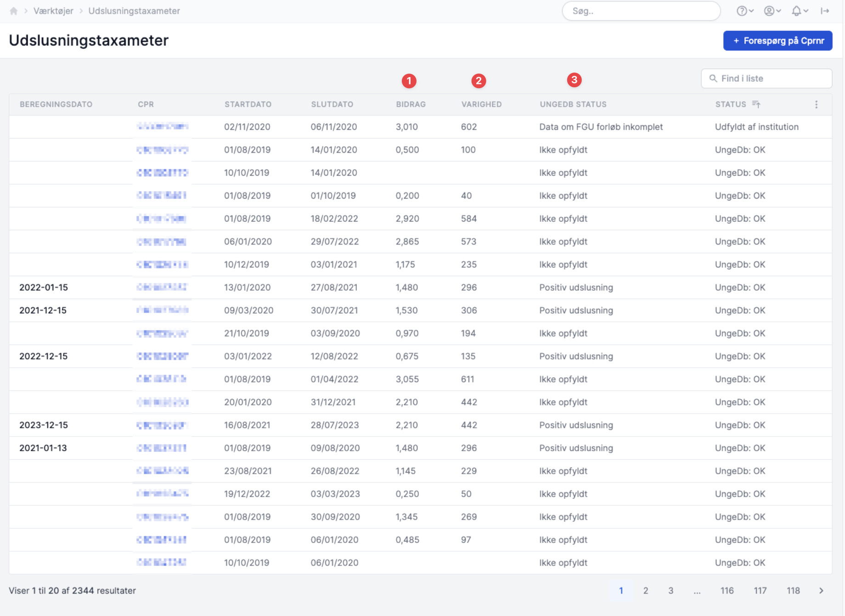Expand dropdown arrow beside bell icon
Screen dimensions: 845x616
coord(806,11)
